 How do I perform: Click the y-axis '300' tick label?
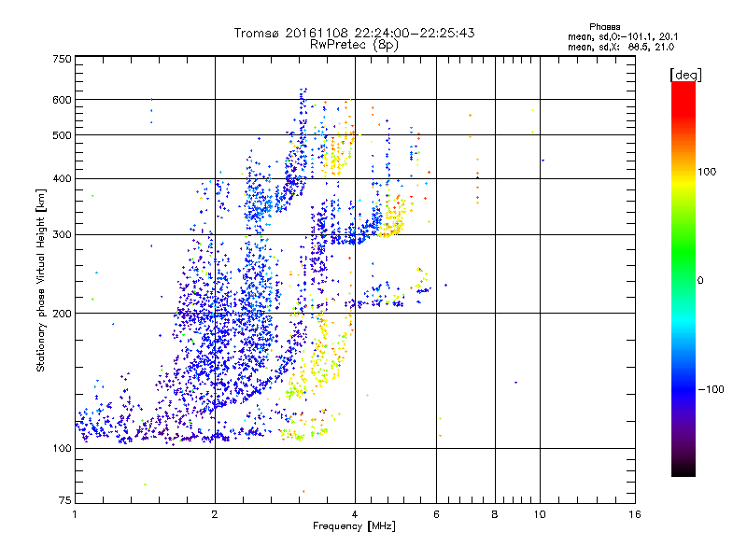63,235
